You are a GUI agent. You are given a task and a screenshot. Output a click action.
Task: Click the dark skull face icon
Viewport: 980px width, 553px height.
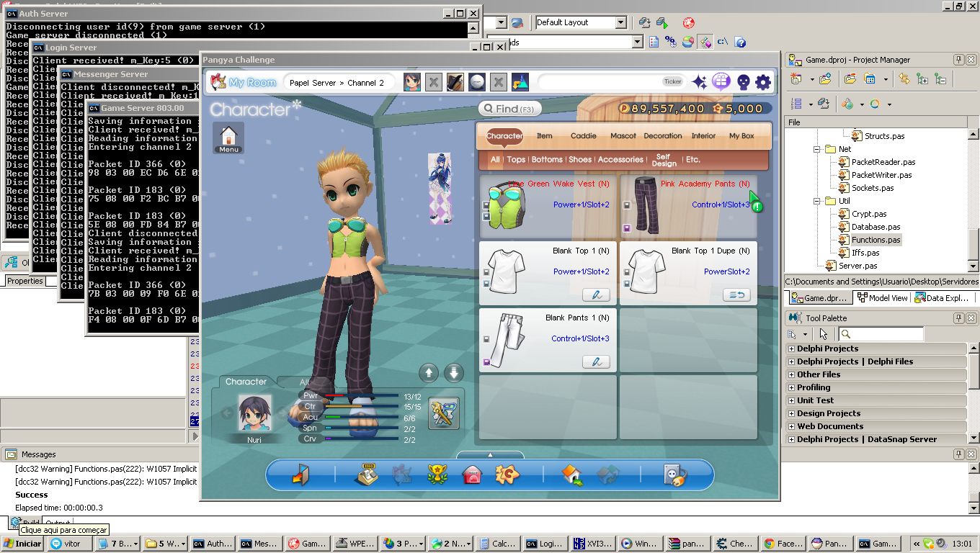click(x=743, y=82)
